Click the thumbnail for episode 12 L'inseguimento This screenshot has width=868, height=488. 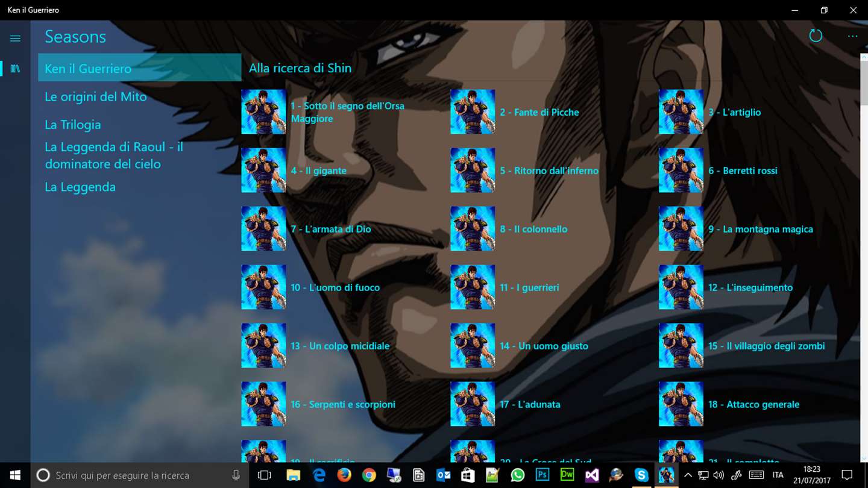click(x=681, y=287)
